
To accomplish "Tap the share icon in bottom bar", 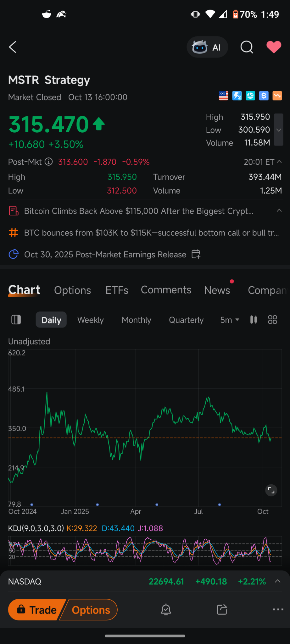I will pos(222,610).
